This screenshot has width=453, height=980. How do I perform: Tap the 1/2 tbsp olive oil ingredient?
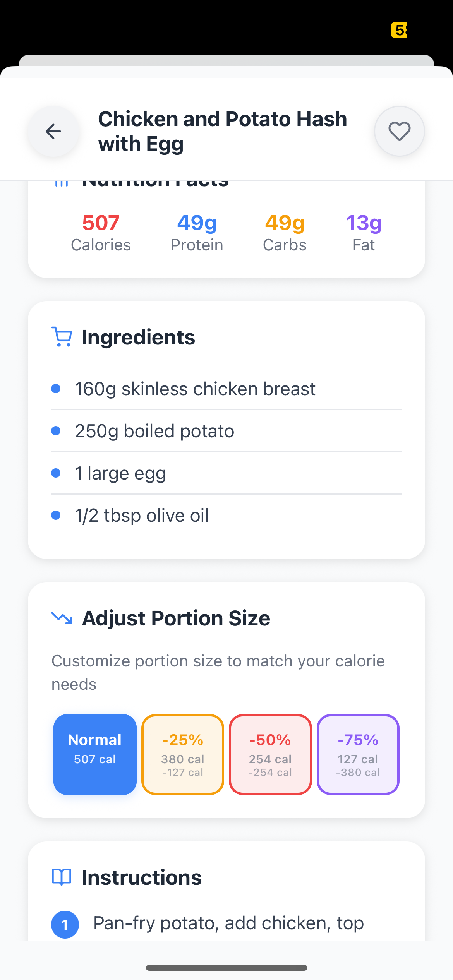pyautogui.click(x=142, y=515)
